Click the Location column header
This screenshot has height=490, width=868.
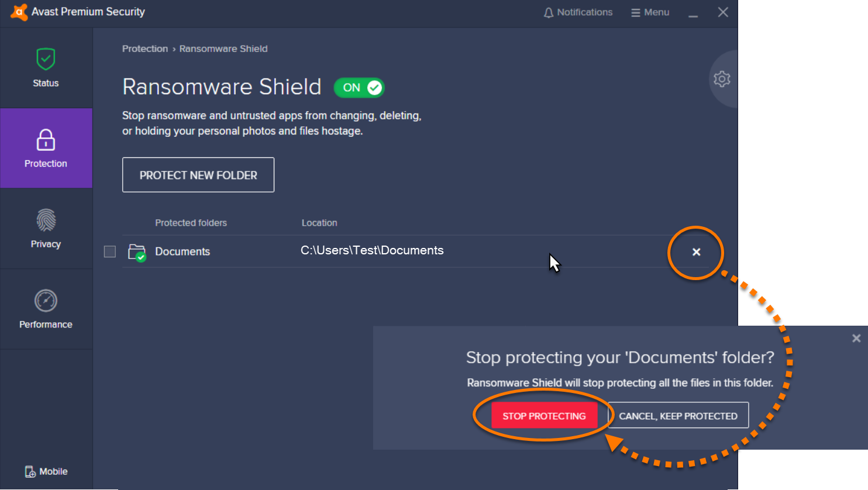tap(319, 223)
